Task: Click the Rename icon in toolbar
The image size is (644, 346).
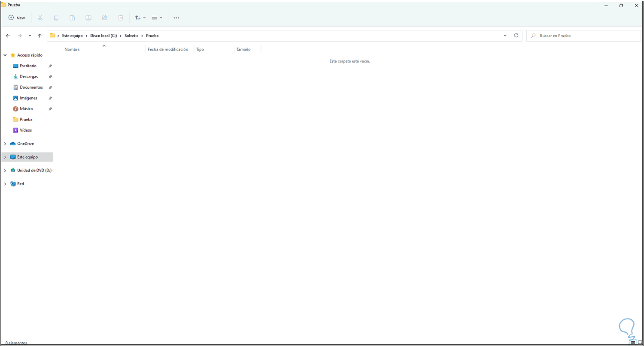Action: 88,18
